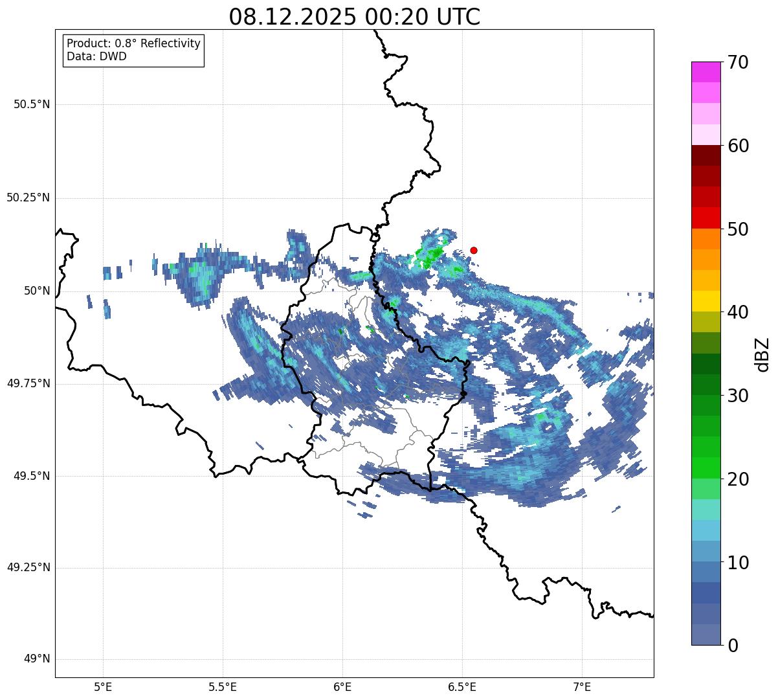Click the 'dBZ' colorbar axis label
The width and height of the screenshot is (778, 700).
pyautogui.click(x=763, y=354)
